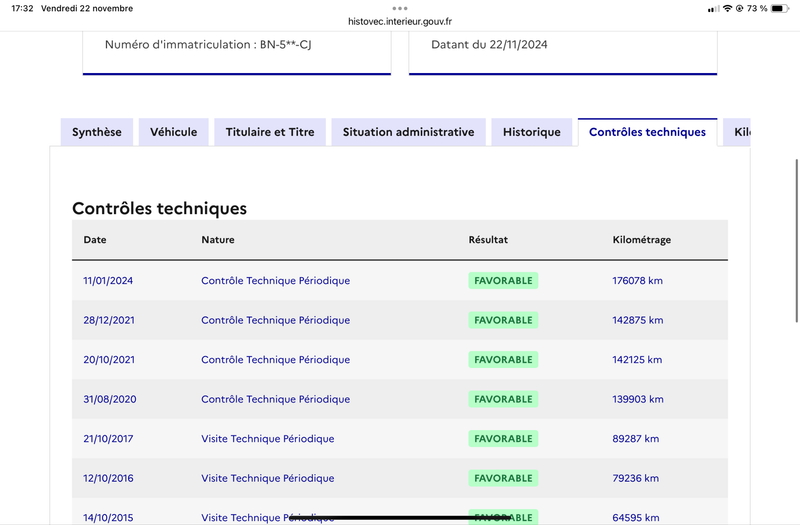Click FAVORABLE badge for 21/10/2017
Image resolution: width=800 pixels, height=525 pixels.
[x=503, y=439]
